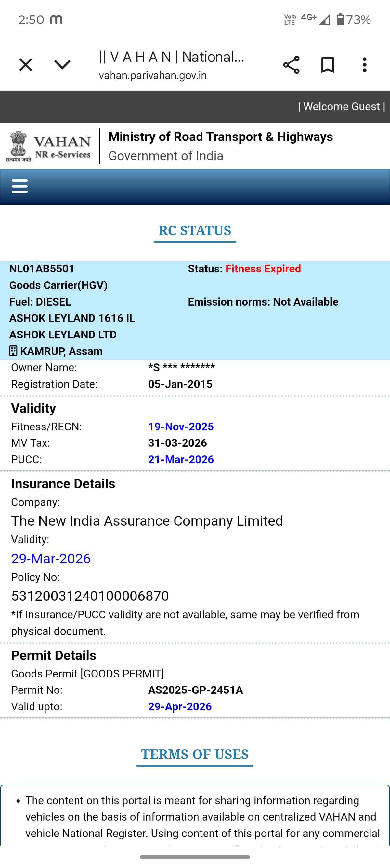The height and width of the screenshot is (868, 390).
Task: Tap the RC STATUS heading
Action: [195, 231]
